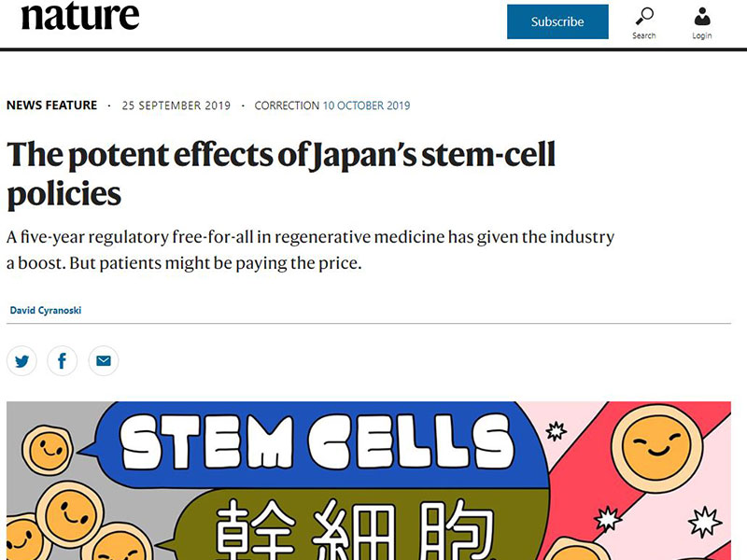The height and width of the screenshot is (560, 747).
Task: Click the Search text label
Action: [x=644, y=35]
